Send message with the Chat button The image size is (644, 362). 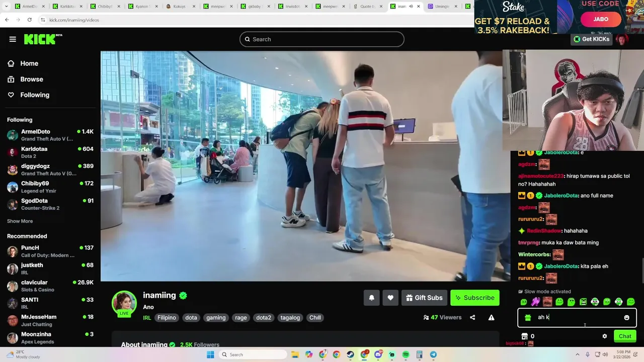pos(625,336)
